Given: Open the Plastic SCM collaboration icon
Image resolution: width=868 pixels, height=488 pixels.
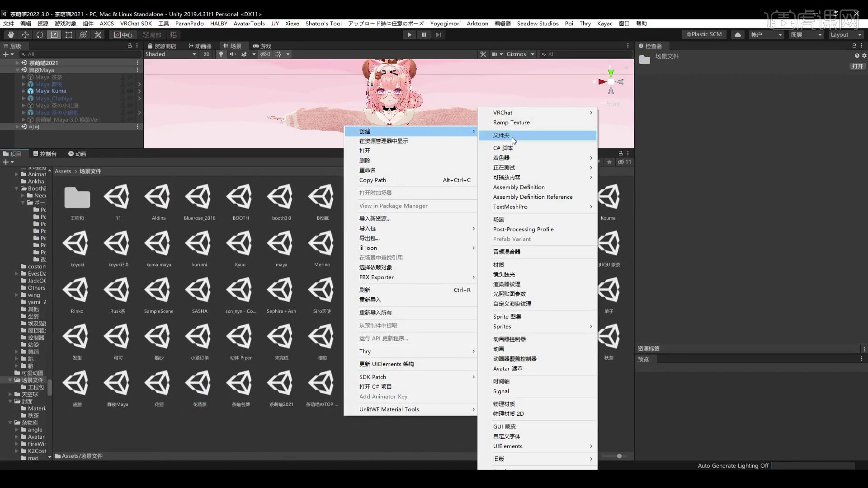Looking at the screenshot, I should [703, 34].
